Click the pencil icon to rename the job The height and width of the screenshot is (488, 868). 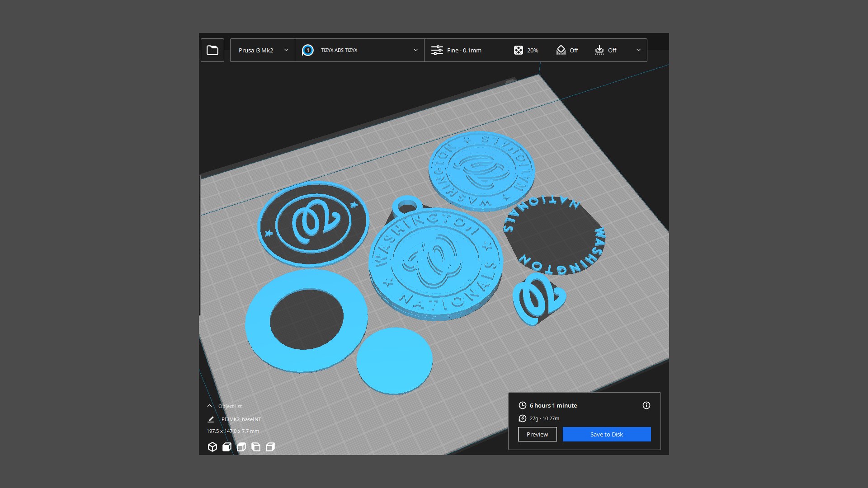pyautogui.click(x=211, y=419)
